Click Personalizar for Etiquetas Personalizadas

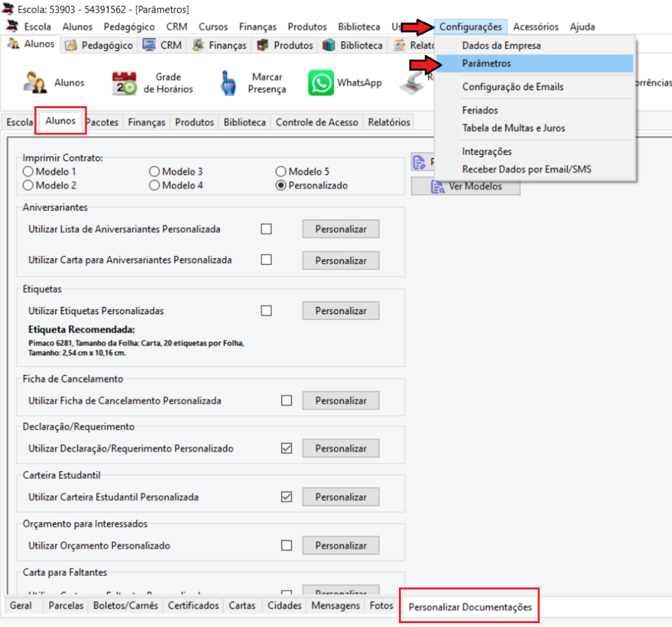(x=341, y=310)
